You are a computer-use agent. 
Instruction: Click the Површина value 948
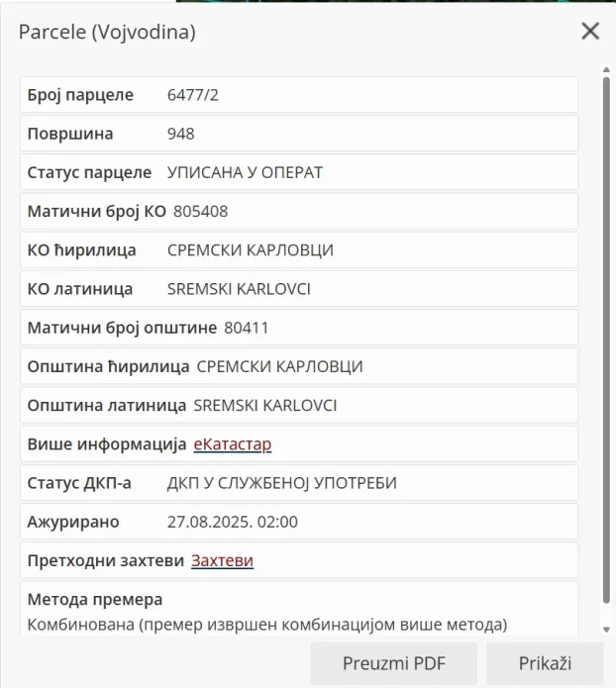181,134
